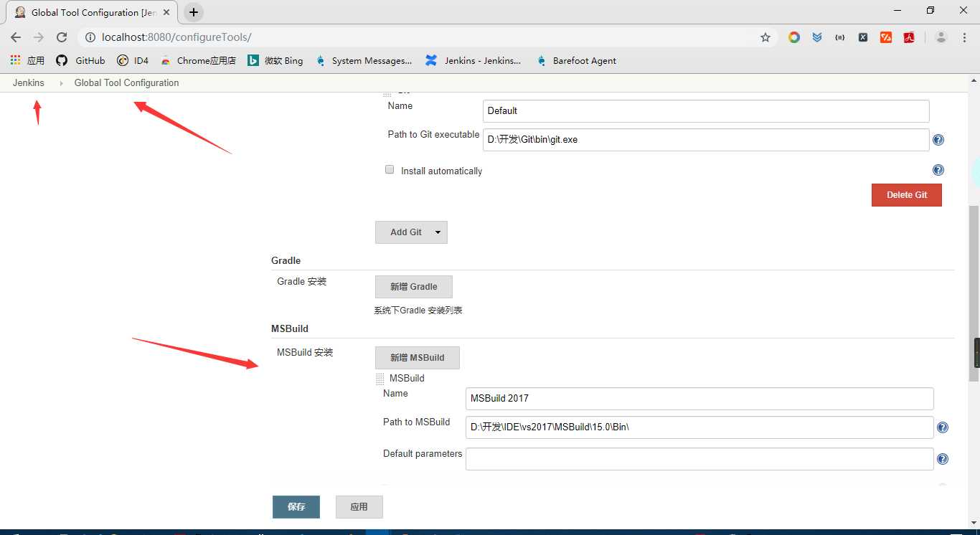Screen dimensions: 980x535
Task: Open the Jenkins - Jenkins bookmark
Action: pos(473,61)
